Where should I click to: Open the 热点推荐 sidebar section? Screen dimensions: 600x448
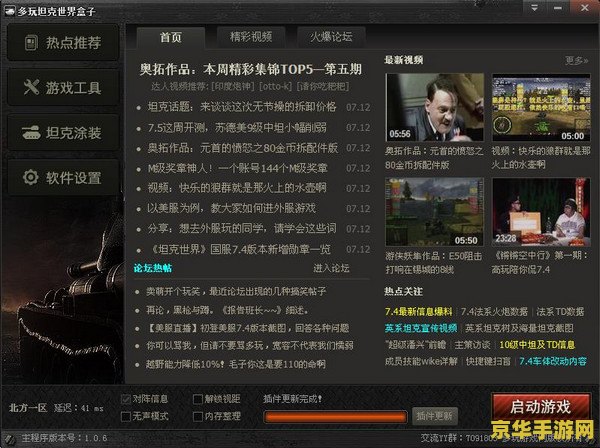[x=64, y=42]
